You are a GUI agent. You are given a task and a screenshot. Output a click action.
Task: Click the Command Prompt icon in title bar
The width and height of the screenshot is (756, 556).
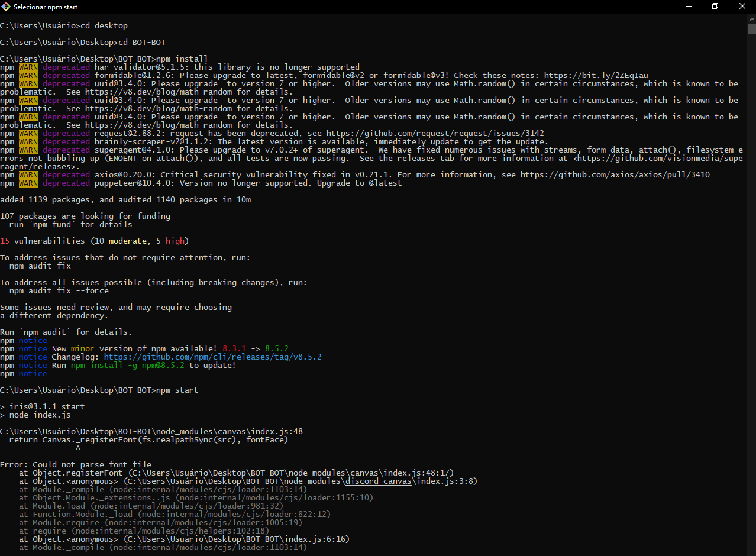coord(7,7)
